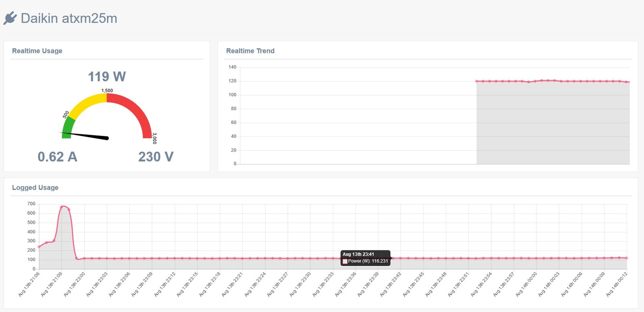Click the first Realtime Trend data point
Image resolution: width=644 pixels, height=312 pixels.
(x=477, y=81)
